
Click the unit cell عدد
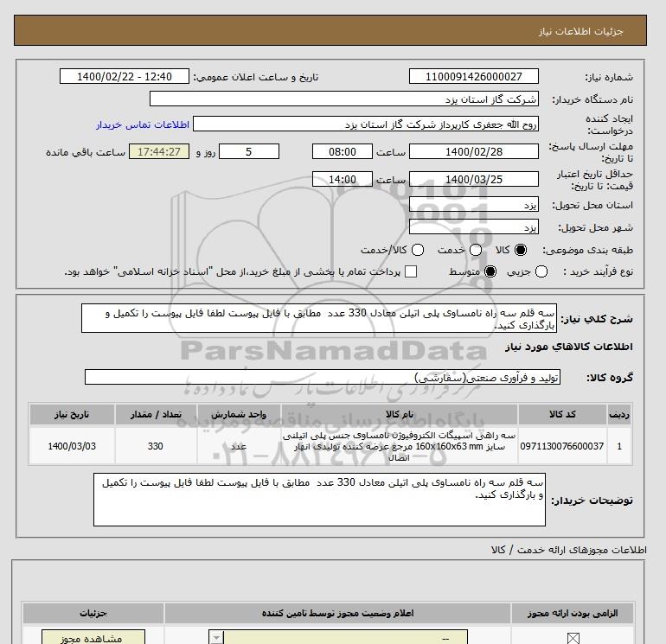tap(239, 447)
